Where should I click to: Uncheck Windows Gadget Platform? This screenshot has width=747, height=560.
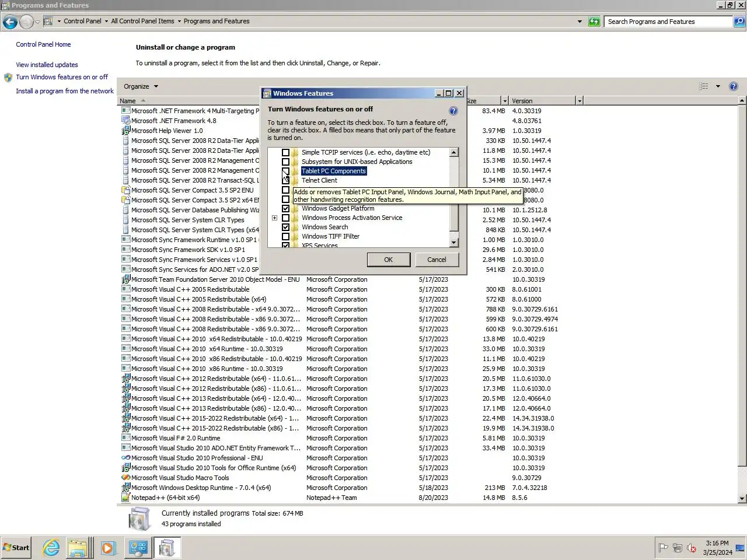[285, 208]
